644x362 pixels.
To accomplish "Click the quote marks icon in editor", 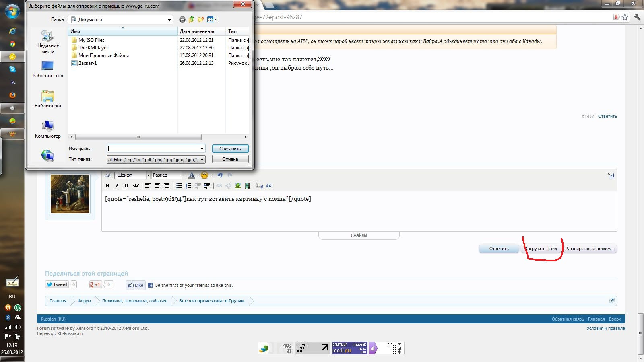I will click(x=269, y=186).
